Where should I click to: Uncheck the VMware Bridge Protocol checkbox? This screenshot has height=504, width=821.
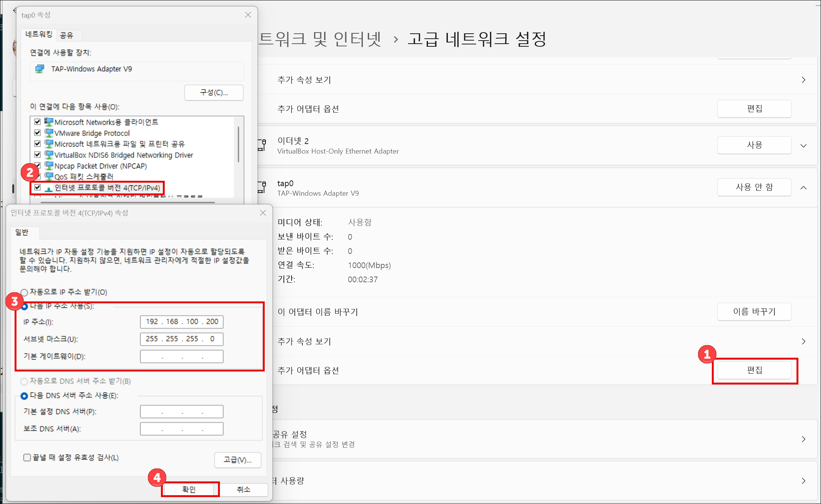(x=38, y=133)
